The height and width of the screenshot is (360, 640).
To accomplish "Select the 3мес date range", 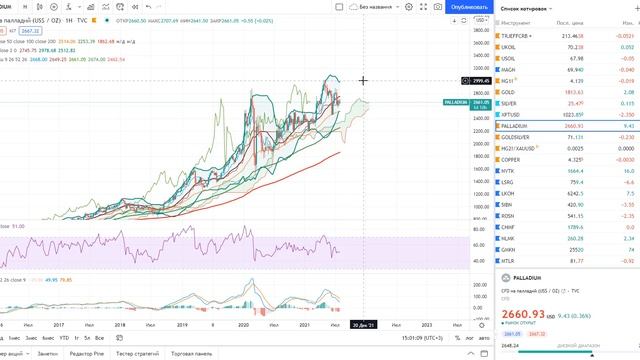I will click(31, 338).
